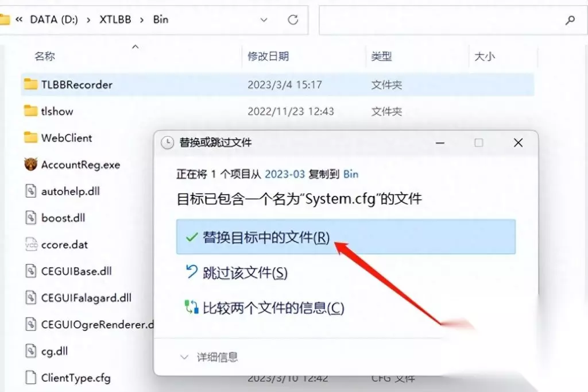
Task: Open address bar history dropdown
Action: click(264, 20)
